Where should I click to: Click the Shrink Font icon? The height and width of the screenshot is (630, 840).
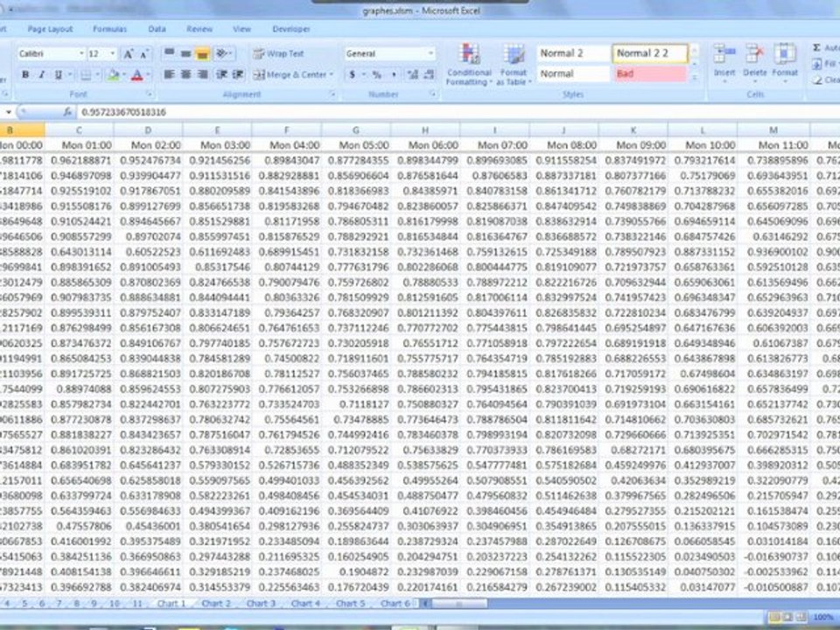click(144, 54)
